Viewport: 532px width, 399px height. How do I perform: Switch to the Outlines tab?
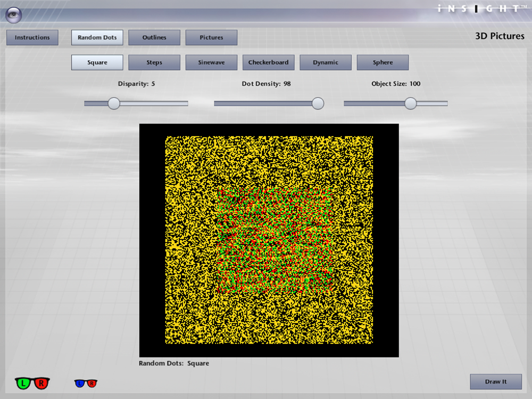[154, 37]
